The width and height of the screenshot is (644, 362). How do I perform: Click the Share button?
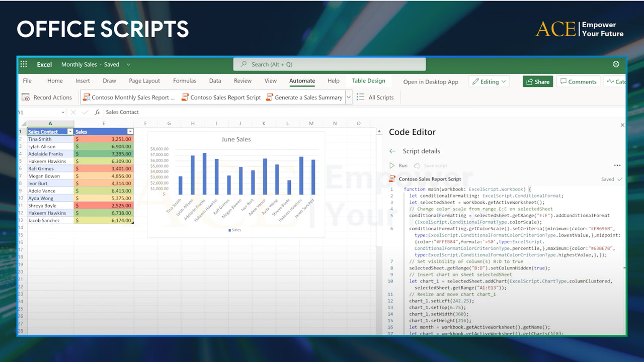tap(538, 81)
